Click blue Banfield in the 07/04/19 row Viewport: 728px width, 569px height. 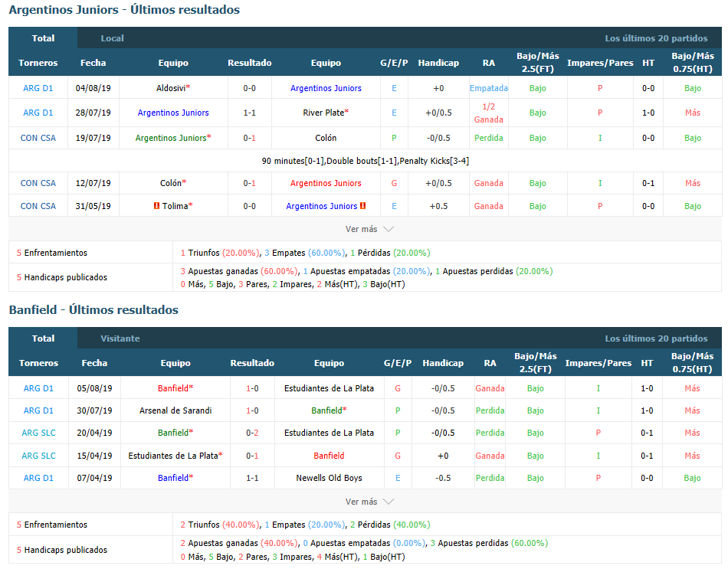173,478
